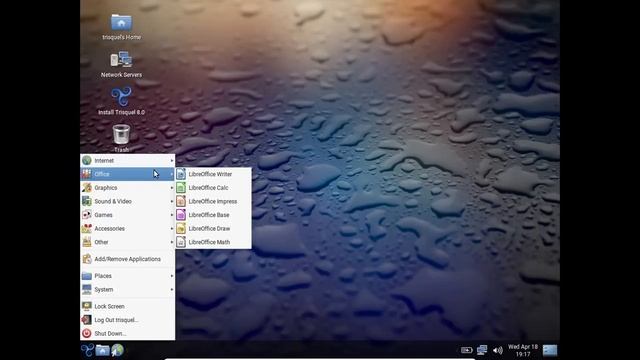The image size is (640, 360).
Task: Click the LibreOffice Math icon
Action: tap(181, 242)
